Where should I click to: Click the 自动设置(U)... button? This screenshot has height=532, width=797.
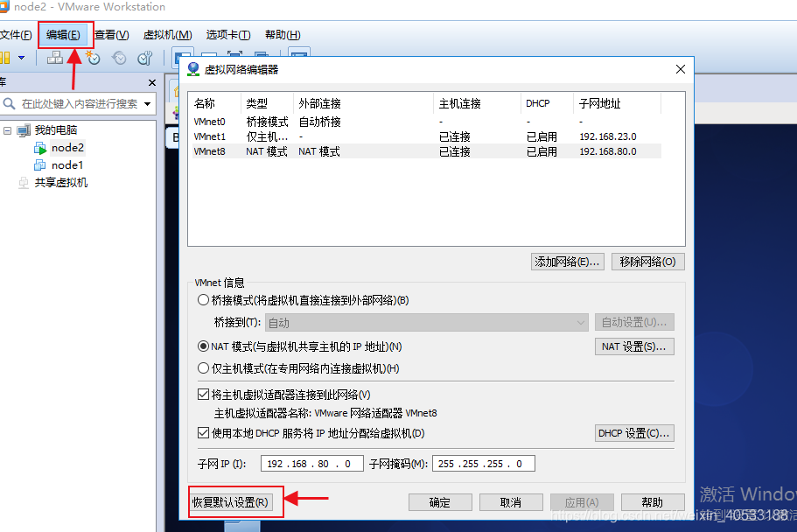click(x=634, y=322)
